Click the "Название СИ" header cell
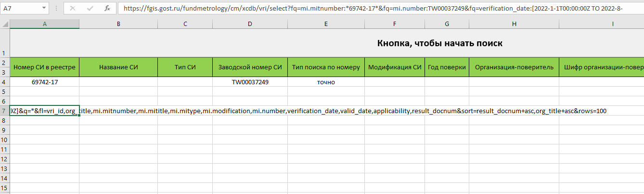Screen dimensions: 644x194 pos(118,67)
